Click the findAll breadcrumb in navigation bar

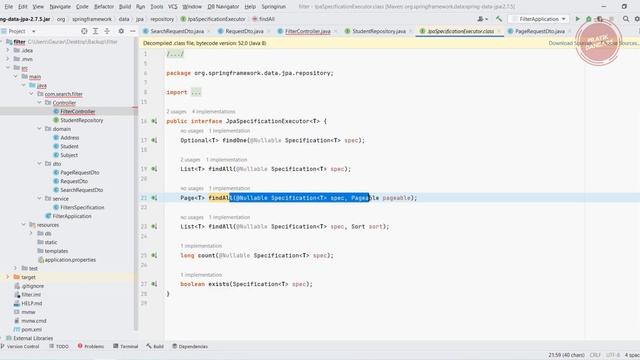pyautogui.click(x=263, y=19)
